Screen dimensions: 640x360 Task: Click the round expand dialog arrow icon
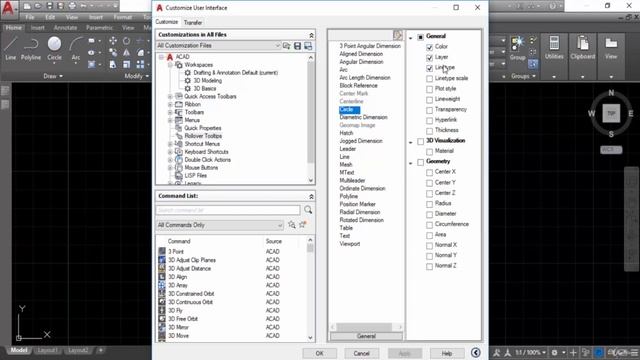pos(476,353)
